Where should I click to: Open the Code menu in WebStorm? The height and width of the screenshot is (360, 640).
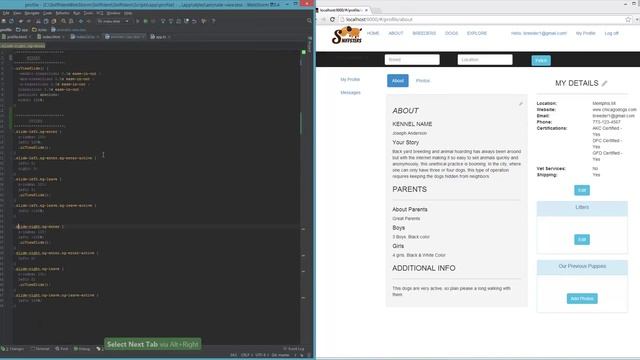click(x=47, y=13)
